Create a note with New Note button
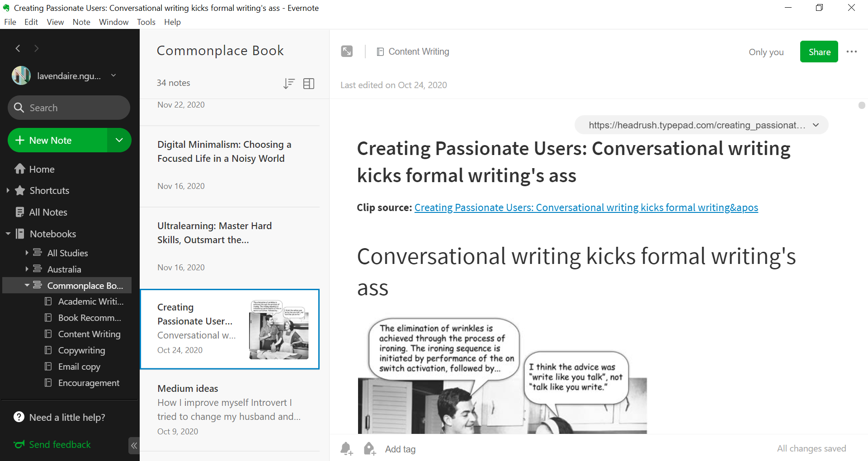The width and height of the screenshot is (868, 461). pos(57,140)
